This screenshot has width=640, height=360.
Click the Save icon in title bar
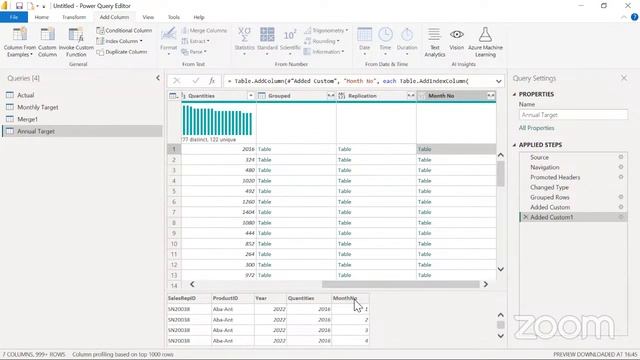[19, 6]
